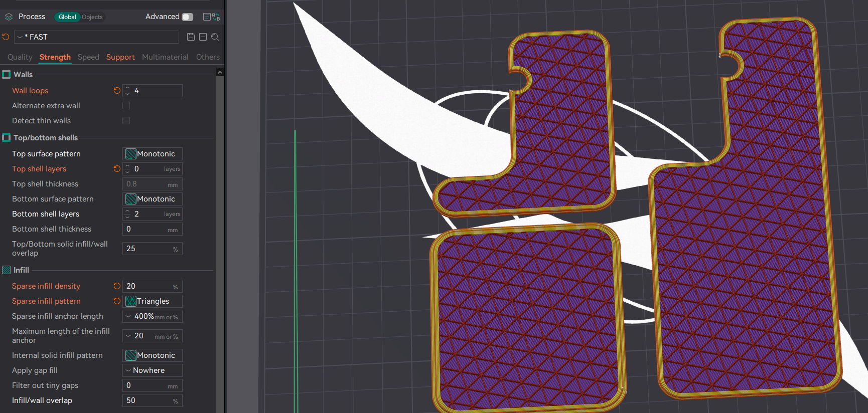Click the Filter out tiny gaps label
Screen dimensions: 868x413
coord(45,385)
